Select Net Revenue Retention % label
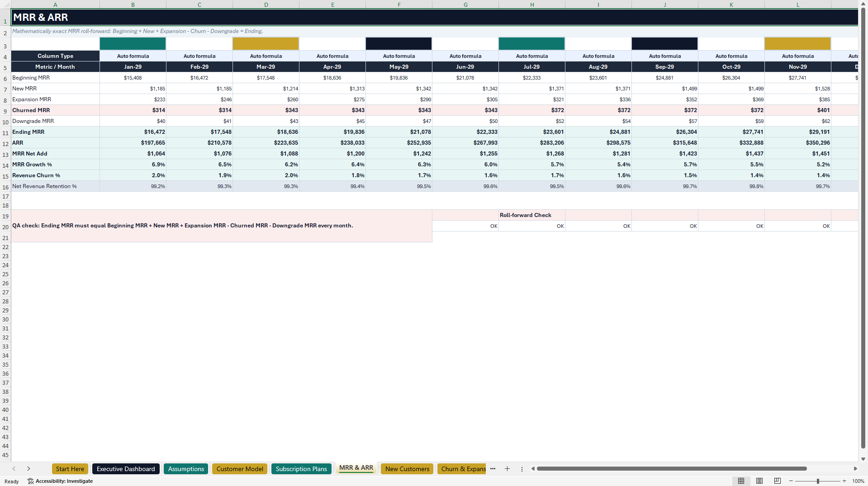868x486 pixels. click(55, 186)
